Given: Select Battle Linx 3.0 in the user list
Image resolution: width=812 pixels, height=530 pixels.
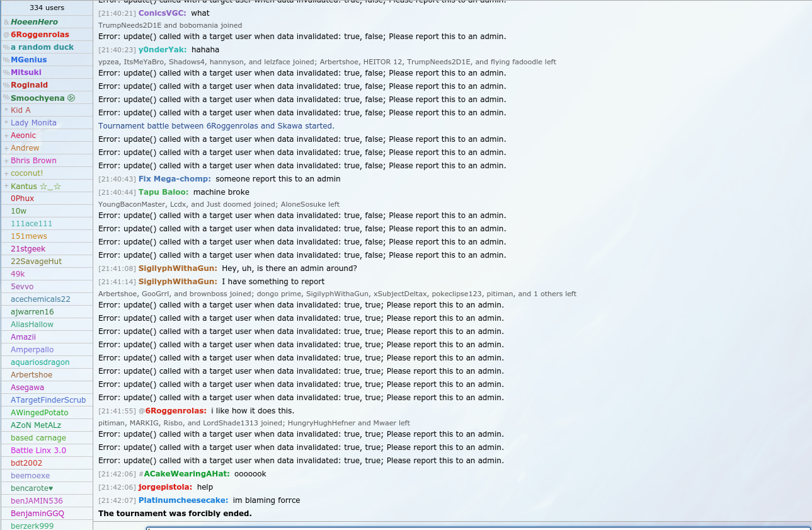Looking at the screenshot, I should pyautogui.click(x=38, y=451).
